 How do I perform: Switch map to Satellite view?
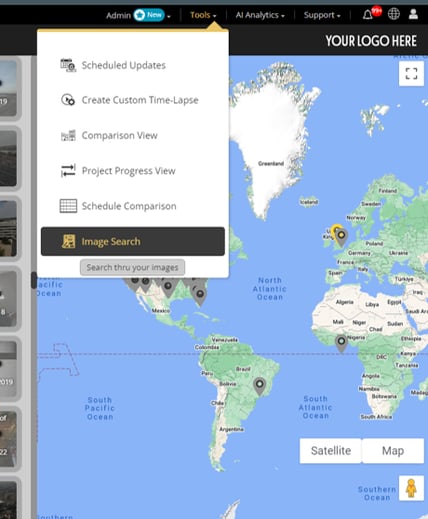331,451
